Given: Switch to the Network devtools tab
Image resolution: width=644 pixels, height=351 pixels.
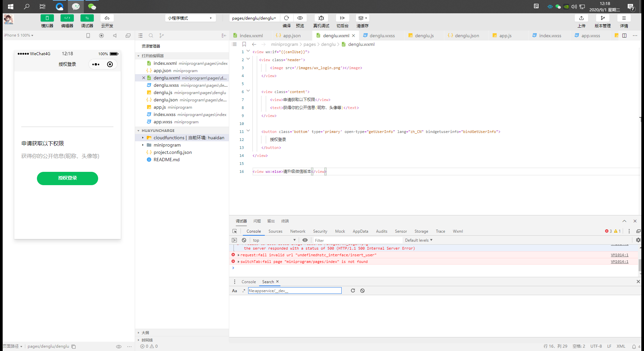Looking at the screenshot, I should [298, 231].
